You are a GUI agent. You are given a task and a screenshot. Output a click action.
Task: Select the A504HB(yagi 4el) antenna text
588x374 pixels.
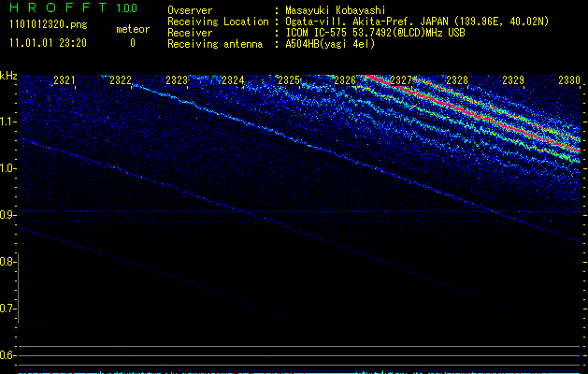click(x=330, y=44)
